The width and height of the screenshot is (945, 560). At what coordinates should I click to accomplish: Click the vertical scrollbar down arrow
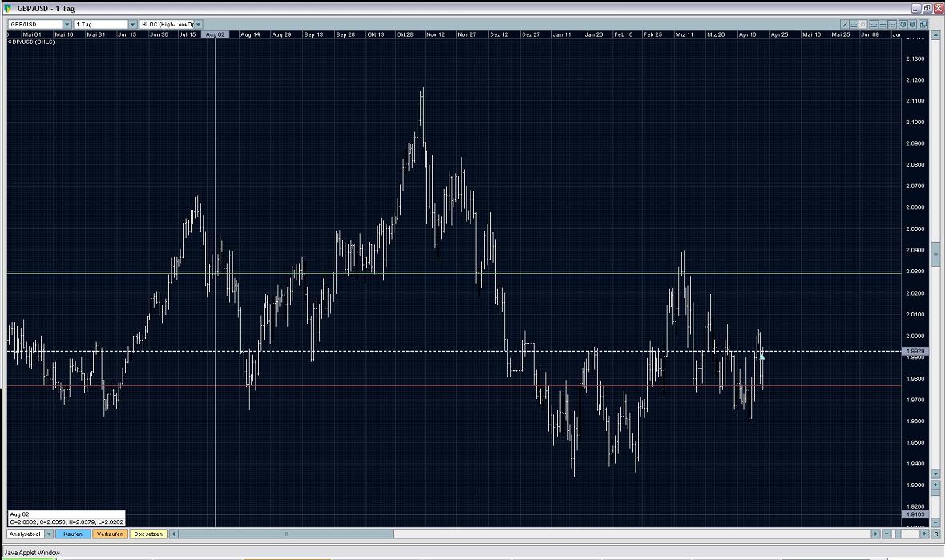click(935, 473)
